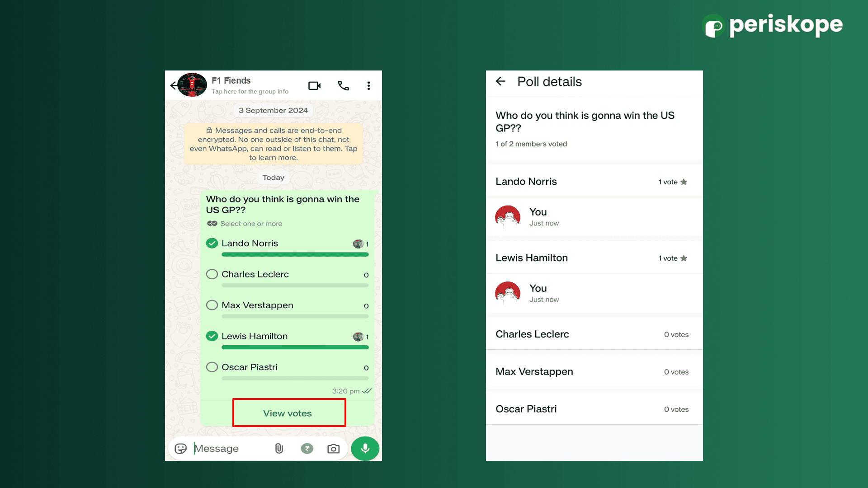The height and width of the screenshot is (488, 868).
Task: Go back from the F1 Fiends chat
Action: (173, 85)
